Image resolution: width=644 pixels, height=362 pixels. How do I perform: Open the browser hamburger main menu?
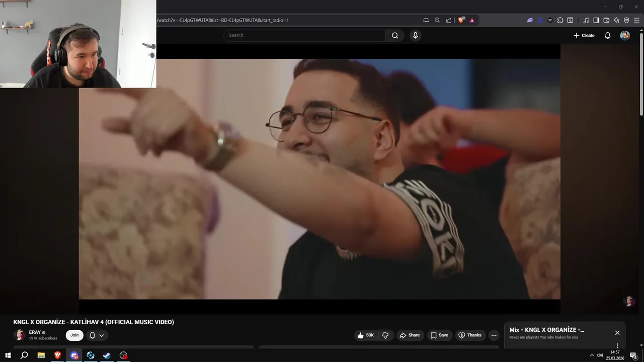[x=636, y=20]
